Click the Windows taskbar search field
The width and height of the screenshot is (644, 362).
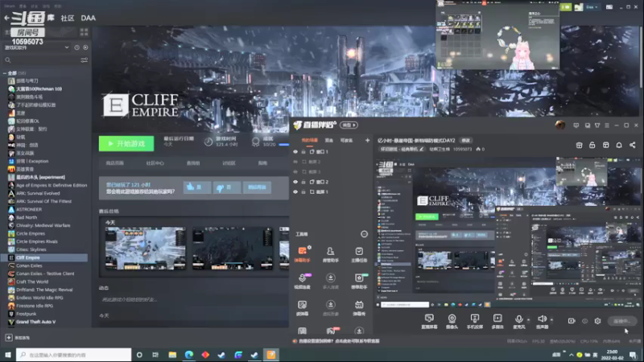(x=74, y=355)
